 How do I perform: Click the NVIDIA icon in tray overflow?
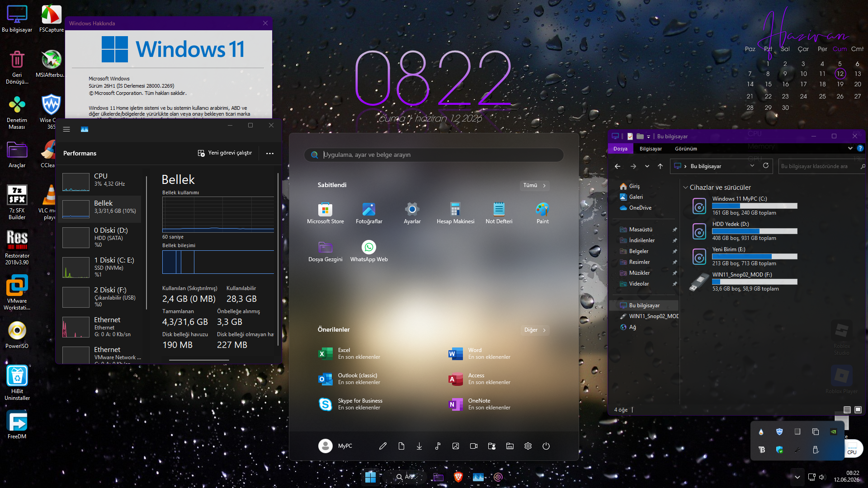click(833, 432)
